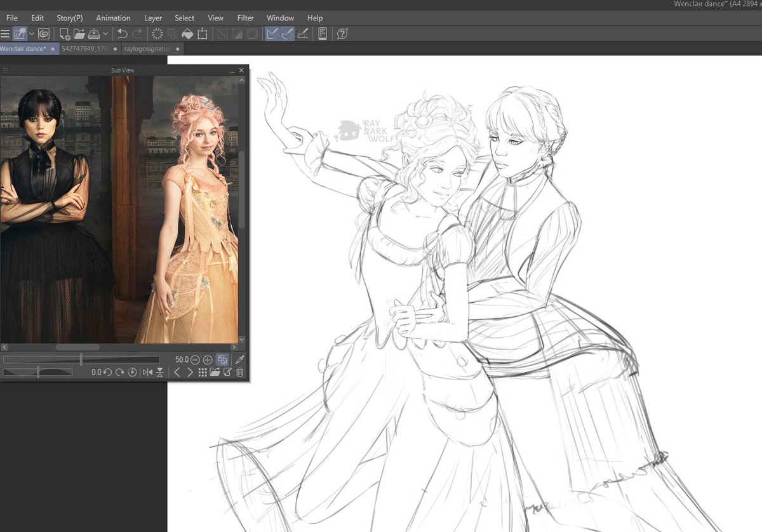Toggle Fit to navigator in Sub View

[x=222, y=360]
